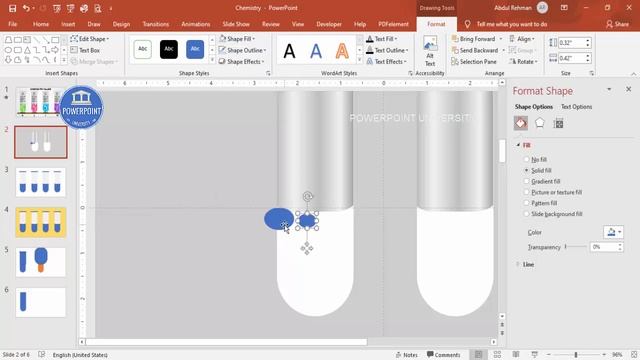Click the Tell me what you want search box
640x360 pixels.
tap(512, 24)
